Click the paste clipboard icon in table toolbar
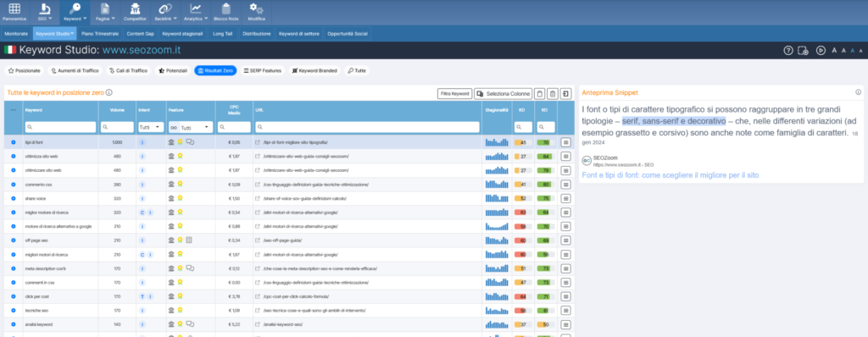The image size is (868, 337). click(553, 93)
